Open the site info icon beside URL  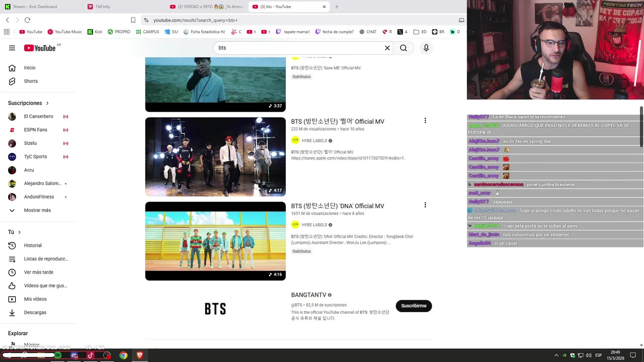click(x=146, y=20)
